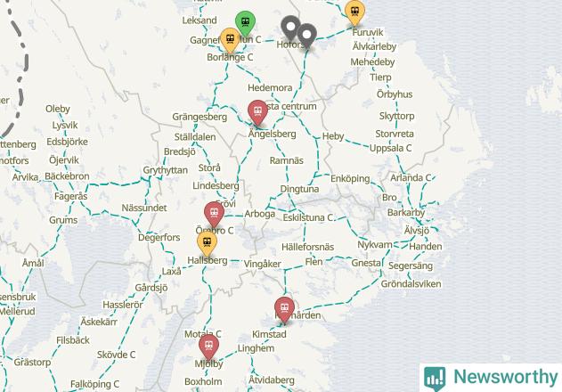Select the Hedemora place label
The image size is (562, 392).
pos(270,88)
